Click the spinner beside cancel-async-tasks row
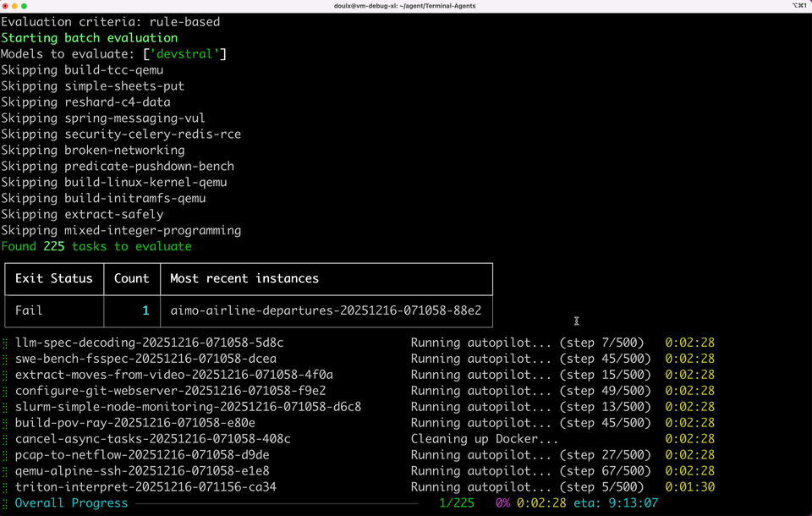812x516 pixels. coord(5,439)
